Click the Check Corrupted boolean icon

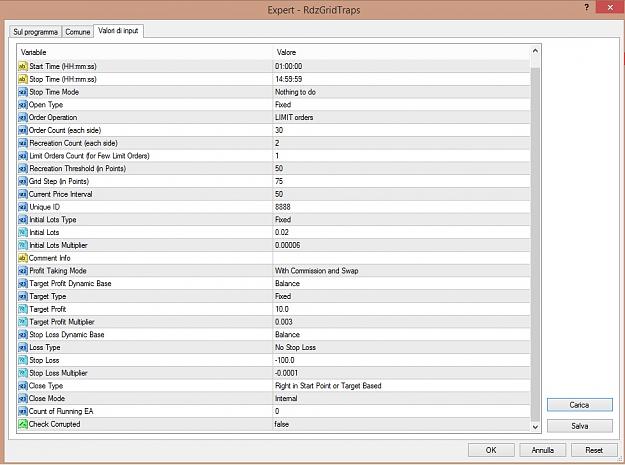[x=23, y=424]
